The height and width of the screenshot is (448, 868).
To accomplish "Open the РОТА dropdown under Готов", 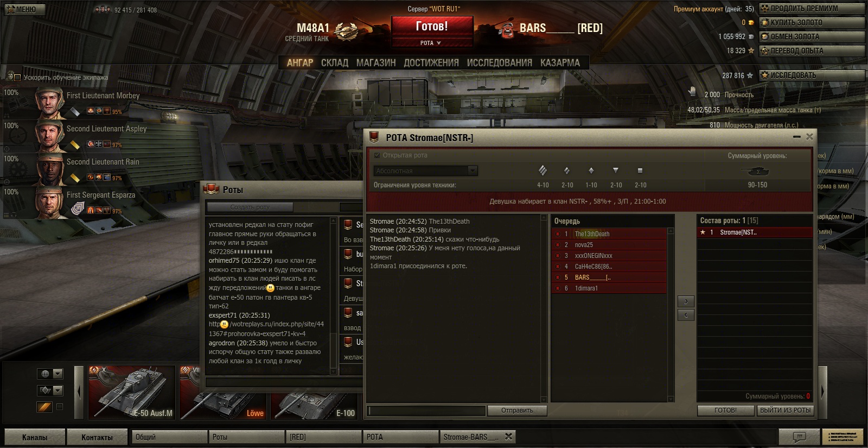I will [432, 43].
